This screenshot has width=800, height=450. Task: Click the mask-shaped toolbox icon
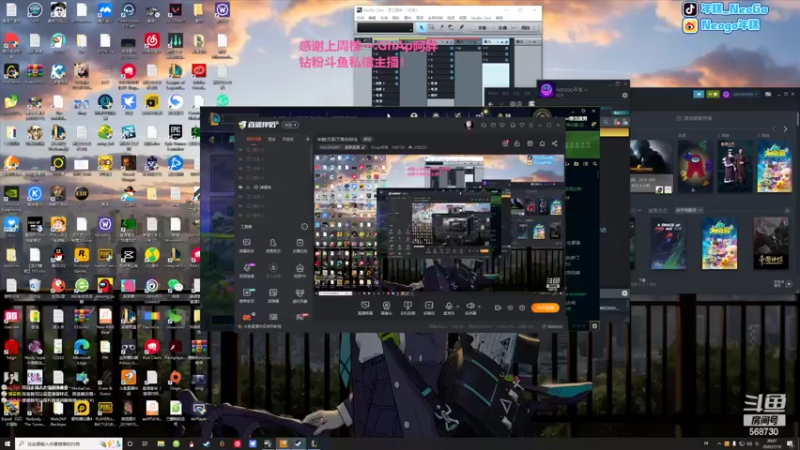click(x=299, y=292)
